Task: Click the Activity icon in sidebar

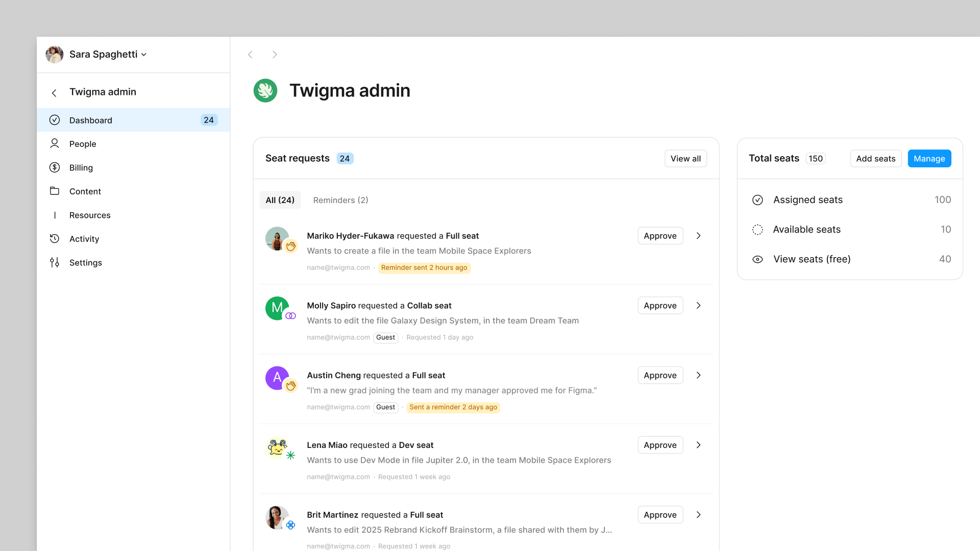Action: [55, 238]
